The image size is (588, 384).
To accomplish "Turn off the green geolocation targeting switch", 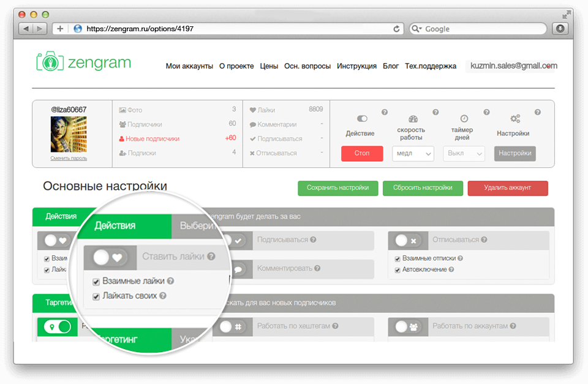I will pyautogui.click(x=58, y=326).
